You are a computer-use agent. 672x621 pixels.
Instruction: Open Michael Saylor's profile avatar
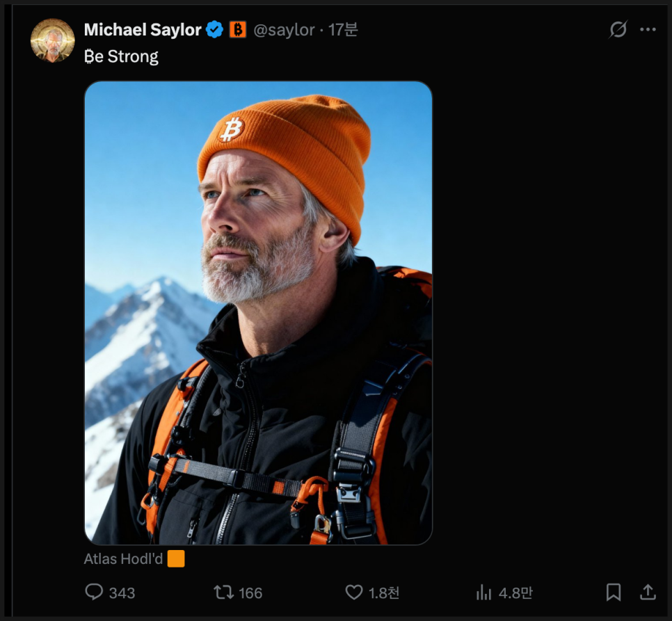click(x=52, y=41)
